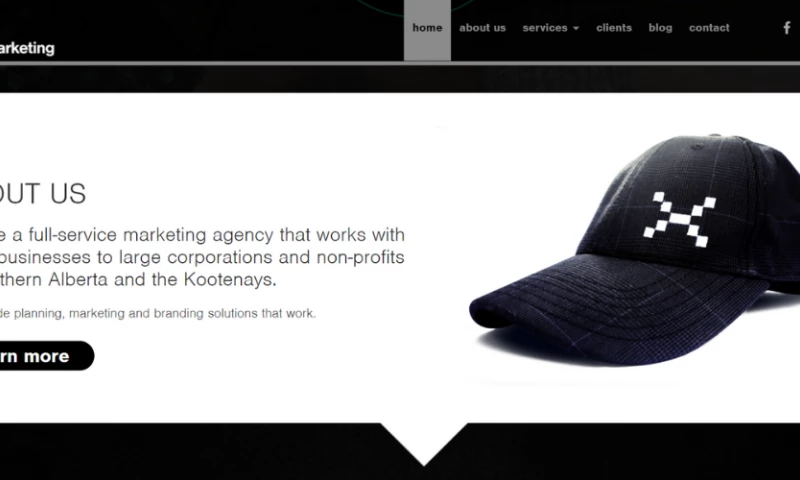Screen dimensions: 800x480
Task: Click the dark banner strip above content
Action: (x=400, y=79)
